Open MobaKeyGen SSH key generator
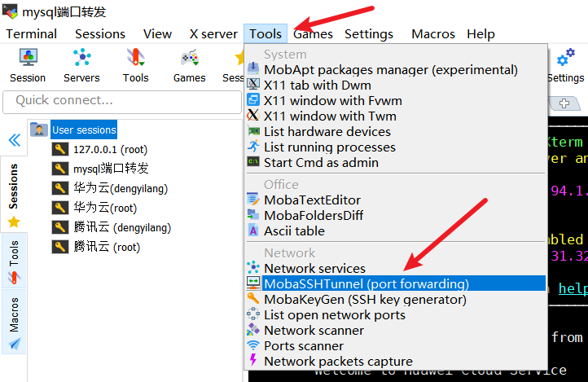Viewport: 588px width, 382px height. click(x=365, y=299)
